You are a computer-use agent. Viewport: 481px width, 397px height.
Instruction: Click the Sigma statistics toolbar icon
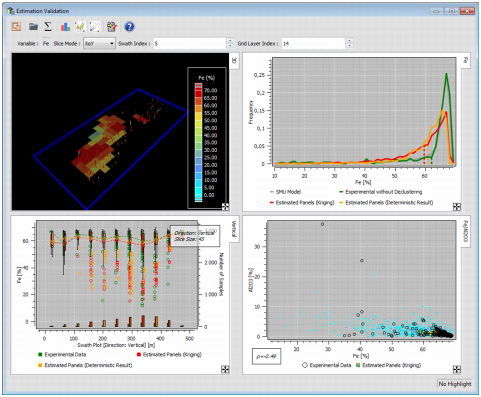click(x=48, y=26)
